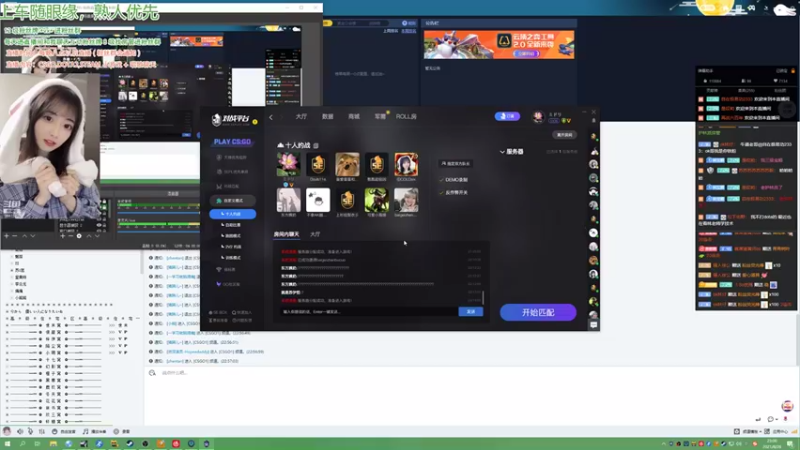Click the 开始匹配 start matching button
Viewport: 800px width, 450px height.
(538, 312)
